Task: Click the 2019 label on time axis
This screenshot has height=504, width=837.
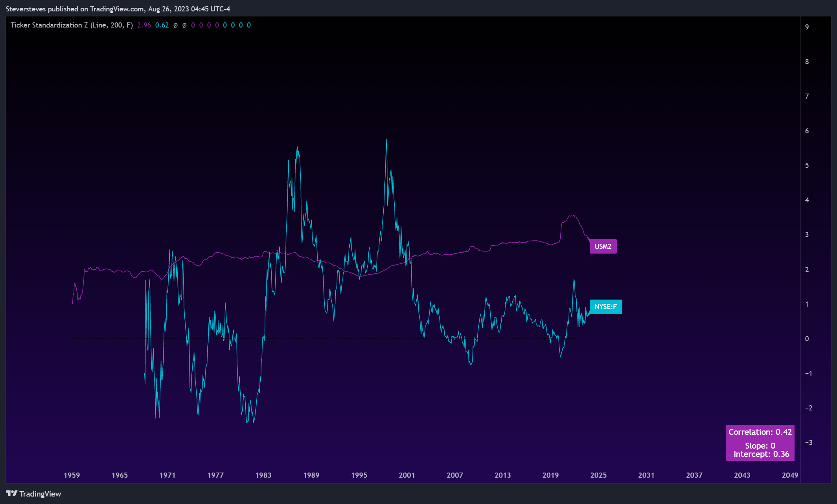Action: (x=551, y=475)
